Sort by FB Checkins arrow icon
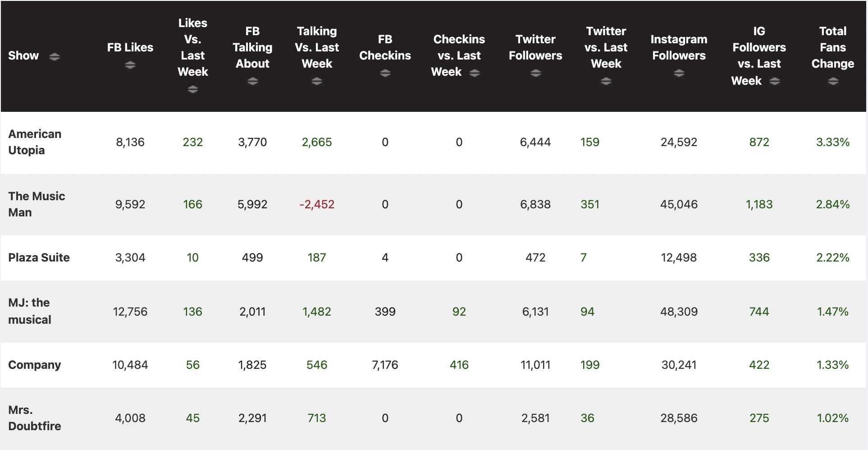Screen dimensions: 868x450 (385, 73)
